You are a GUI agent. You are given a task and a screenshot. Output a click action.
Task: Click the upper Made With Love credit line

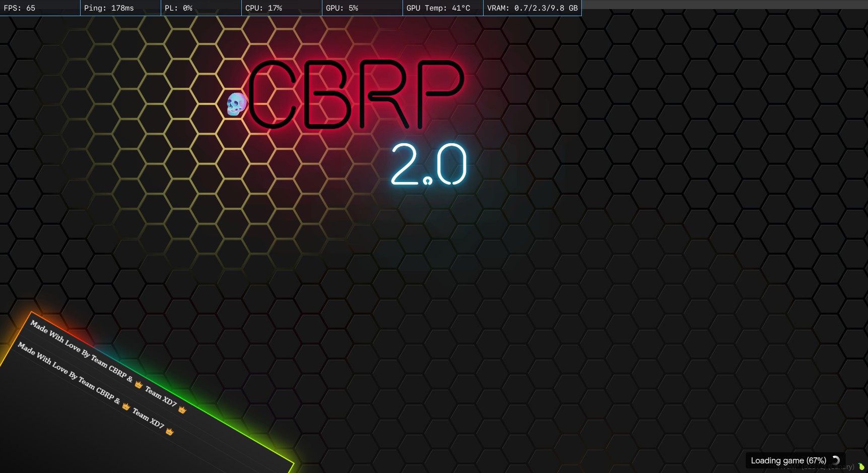[108, 367]
